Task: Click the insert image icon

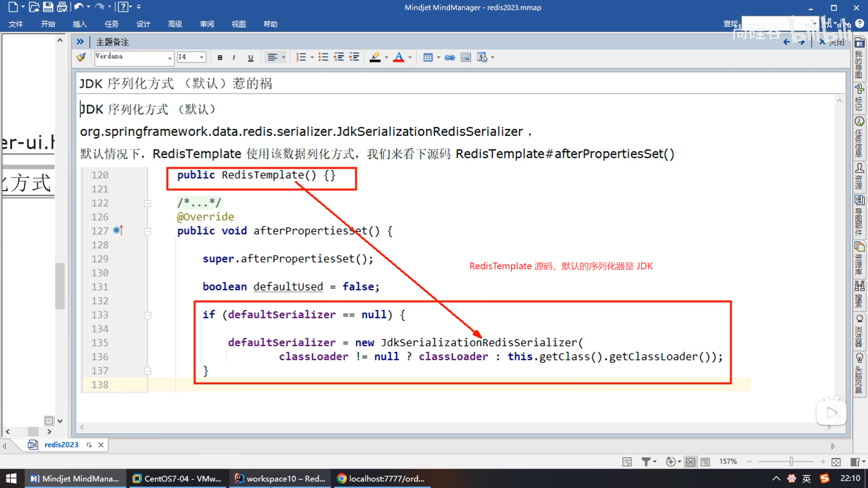Action: pos(465,57)
